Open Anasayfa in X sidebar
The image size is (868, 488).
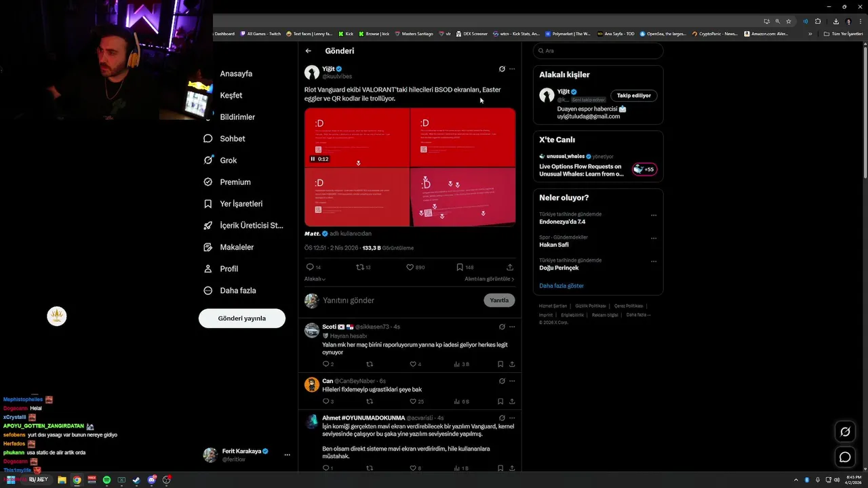click(236, 73)
